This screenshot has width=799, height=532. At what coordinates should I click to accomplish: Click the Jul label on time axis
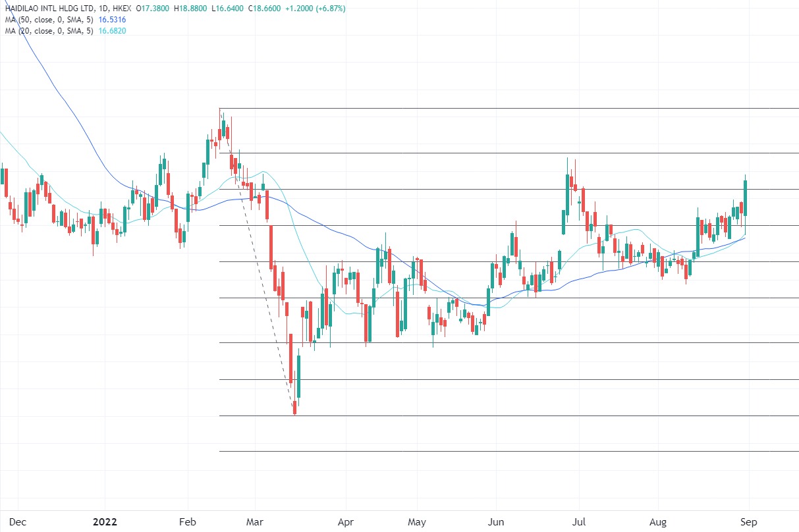click(x=579, y=522)
